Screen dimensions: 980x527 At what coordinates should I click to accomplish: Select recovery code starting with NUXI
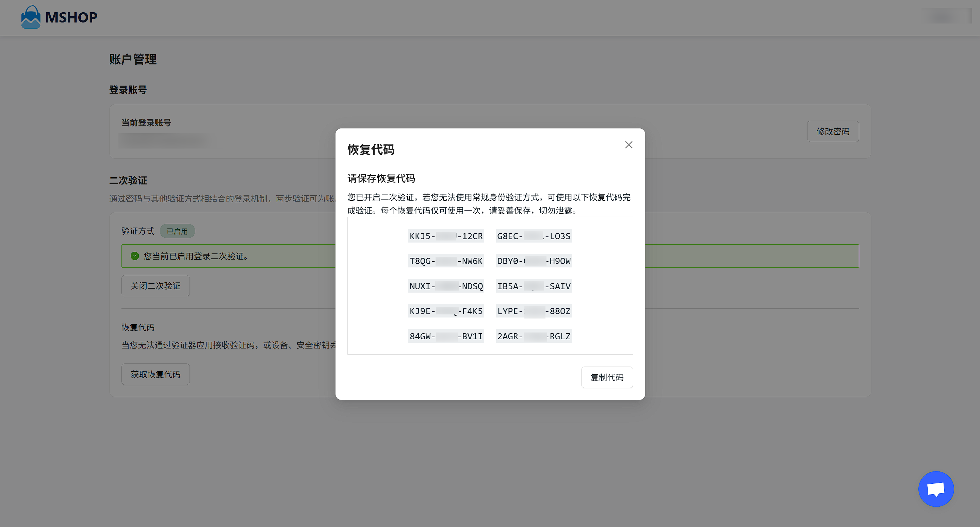click(x=446, y=286)
